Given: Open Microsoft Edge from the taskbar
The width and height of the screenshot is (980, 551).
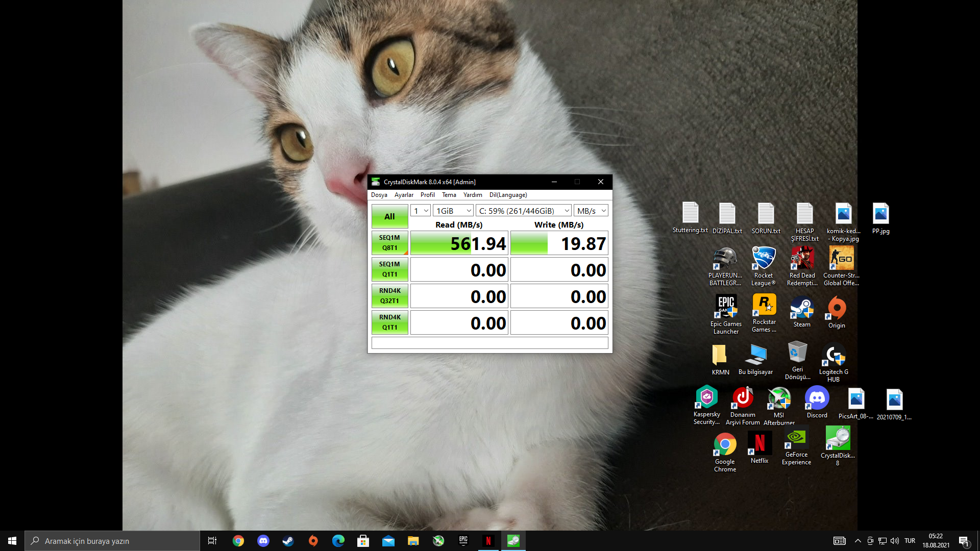Looking at the screenshot, I should click(338, 541).
